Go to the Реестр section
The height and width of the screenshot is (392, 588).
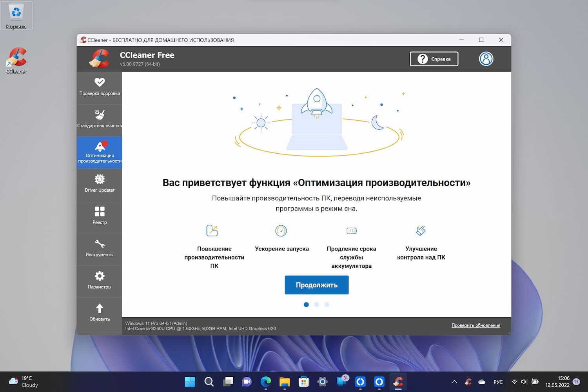[100, 217]
